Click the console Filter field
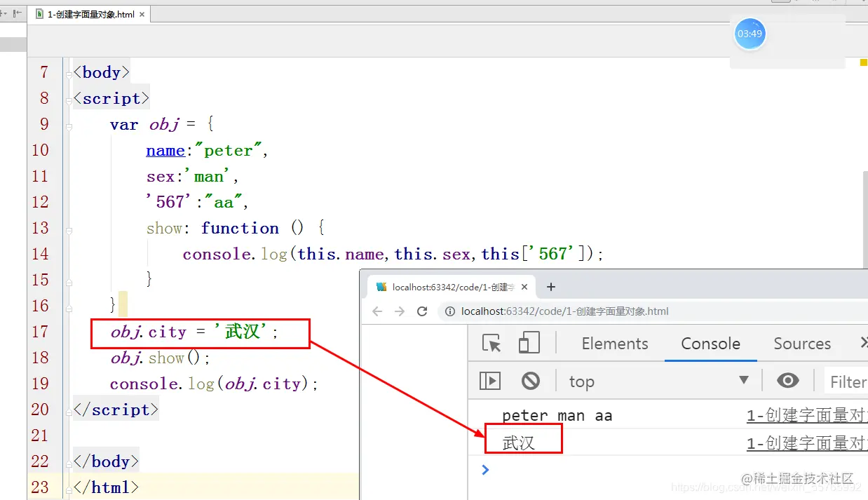Screen dimensions: 868x500 point(846,381)
